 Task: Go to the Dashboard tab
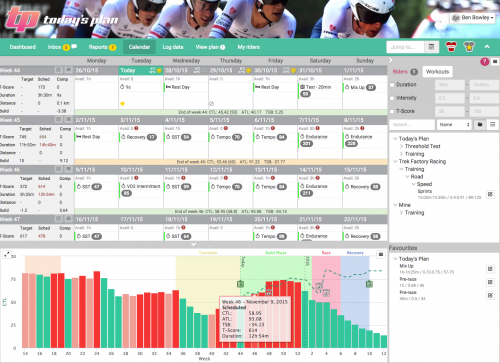[23, 47]
